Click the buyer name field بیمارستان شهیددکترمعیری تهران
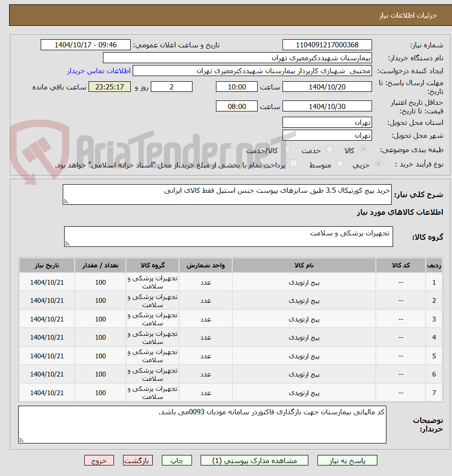 click(x=237, y=58)
